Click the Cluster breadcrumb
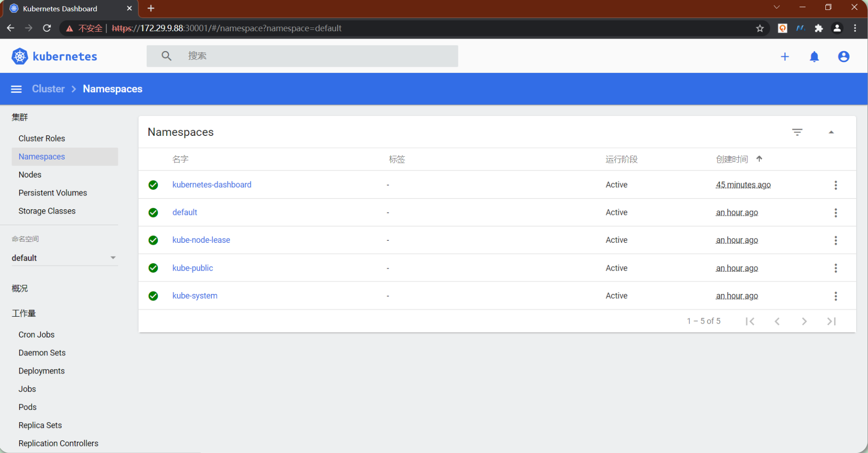This screenshot has width=868, height=453. [48, 89]
